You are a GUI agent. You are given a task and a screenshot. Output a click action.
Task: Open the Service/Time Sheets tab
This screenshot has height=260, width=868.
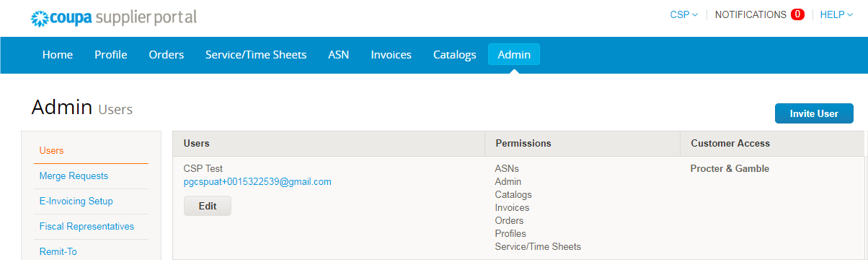click(x=256, y=55)
